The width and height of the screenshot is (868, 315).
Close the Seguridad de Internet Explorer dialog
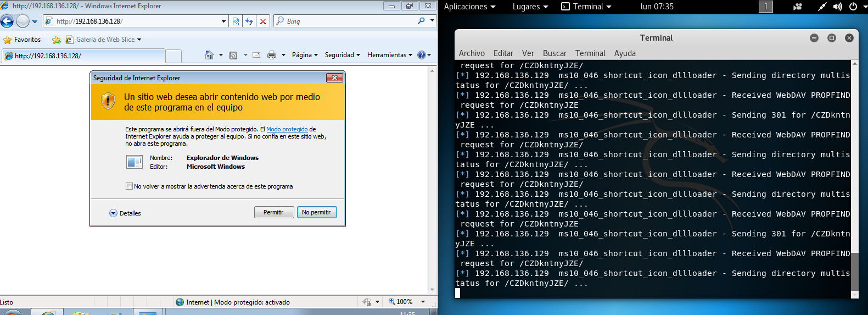pos(334,78)
